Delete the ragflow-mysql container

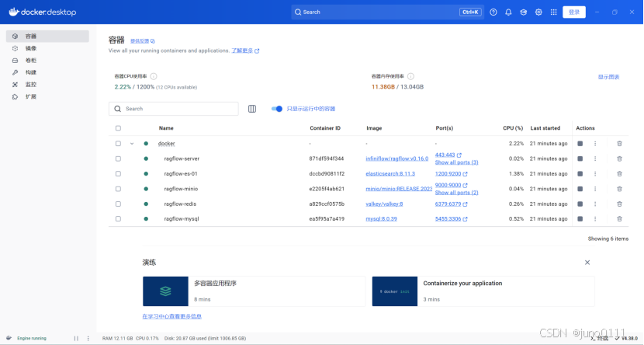click(619, 219)
